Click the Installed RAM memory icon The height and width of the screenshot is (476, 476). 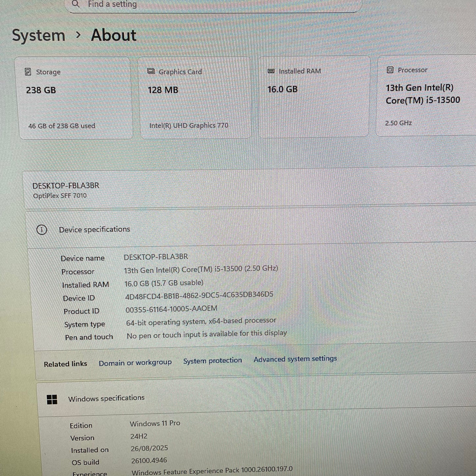tap(271, 70)
